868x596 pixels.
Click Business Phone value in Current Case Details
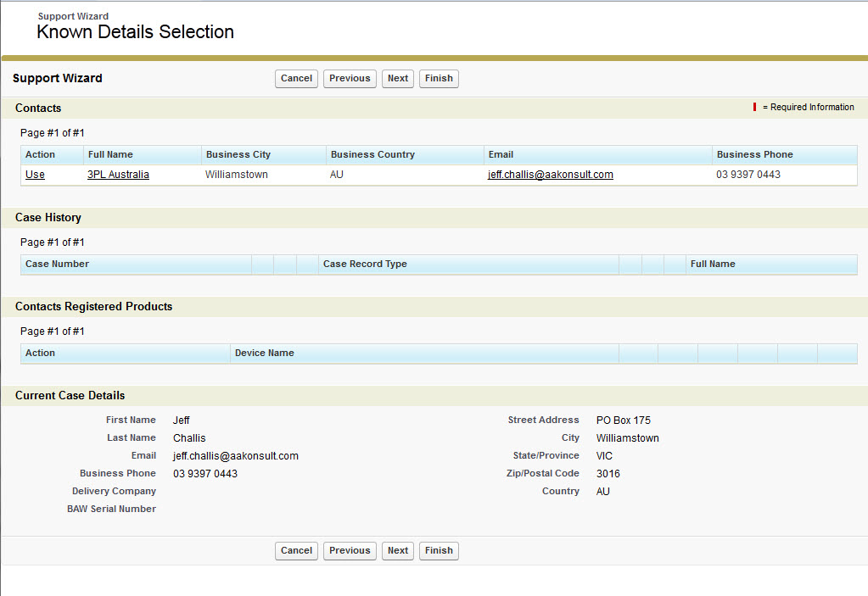tap(204, 474)
